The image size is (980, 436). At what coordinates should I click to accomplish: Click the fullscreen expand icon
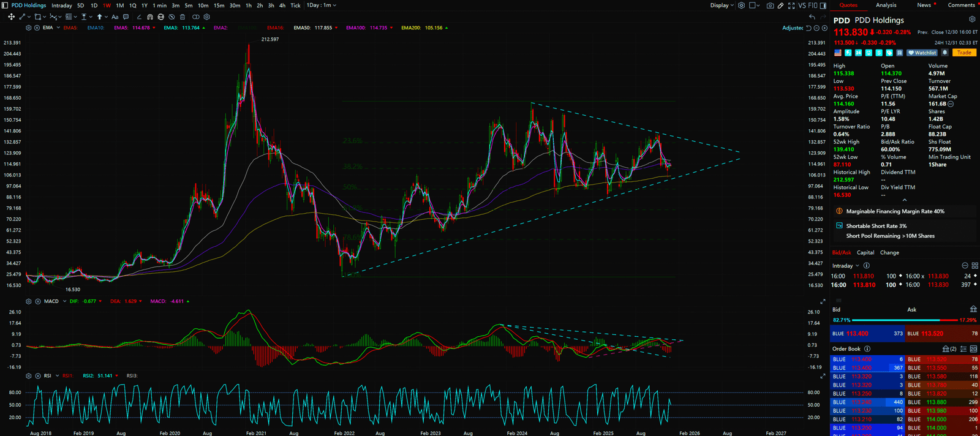coord(791,6)
